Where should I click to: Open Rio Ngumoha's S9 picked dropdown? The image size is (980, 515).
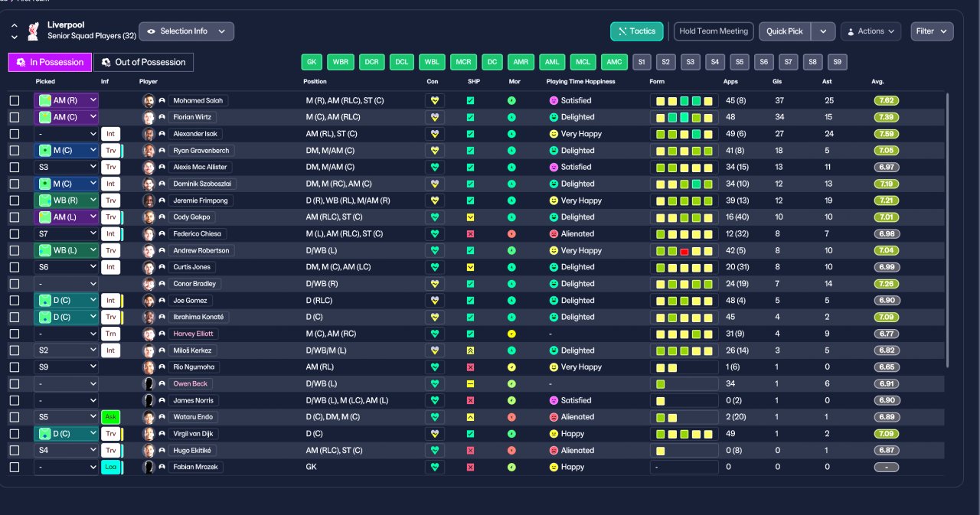click(67, 367)
